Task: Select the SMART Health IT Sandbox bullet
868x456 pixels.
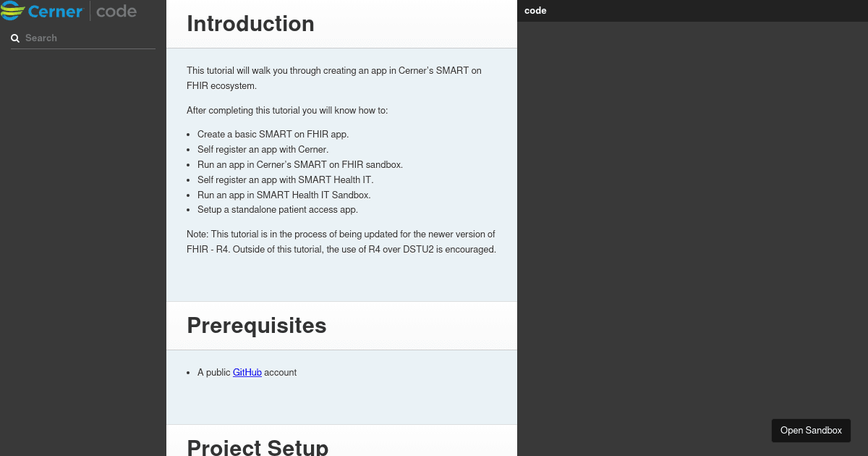Action: coord(284,195)
